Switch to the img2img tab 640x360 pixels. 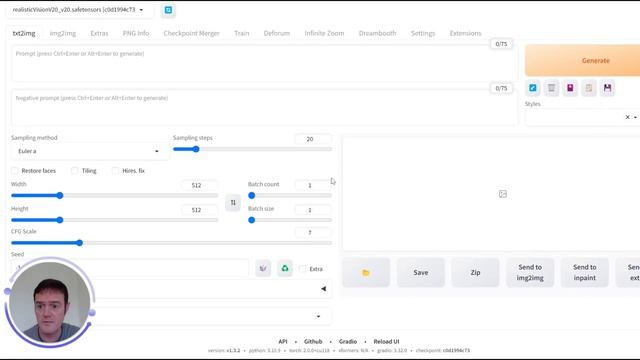[x=62, y=33]
